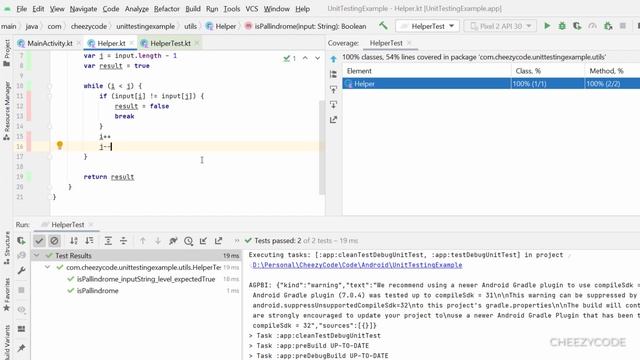The image size is (640, 360).
Task: Click the wrench icon in Run sidebar
Action: 21,271
